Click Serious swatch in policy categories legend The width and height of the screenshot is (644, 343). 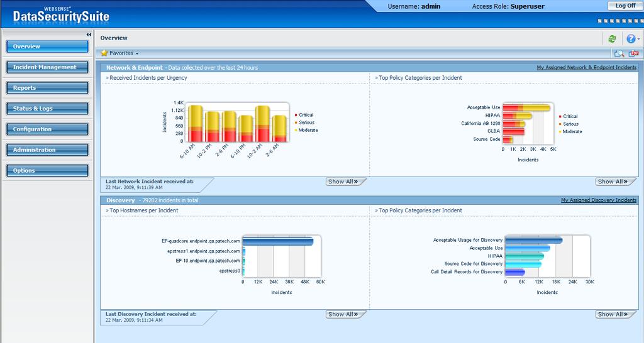tap(560, 124)
